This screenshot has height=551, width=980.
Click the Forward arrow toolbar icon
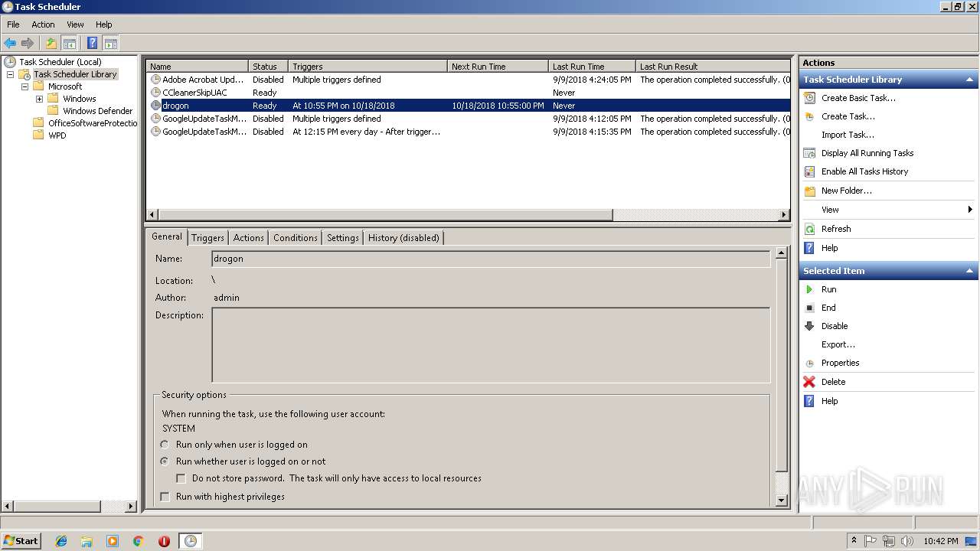coord(28,44)
